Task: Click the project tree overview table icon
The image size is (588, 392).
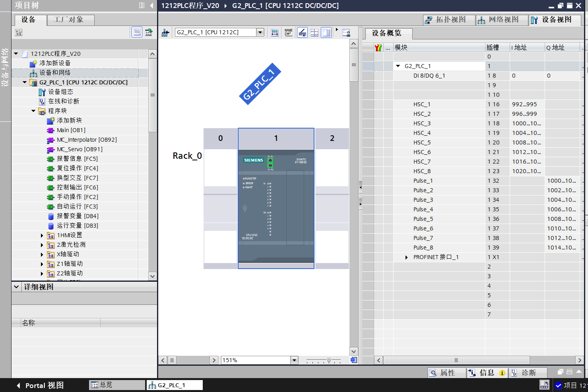Action: click(x=137, y=32)
